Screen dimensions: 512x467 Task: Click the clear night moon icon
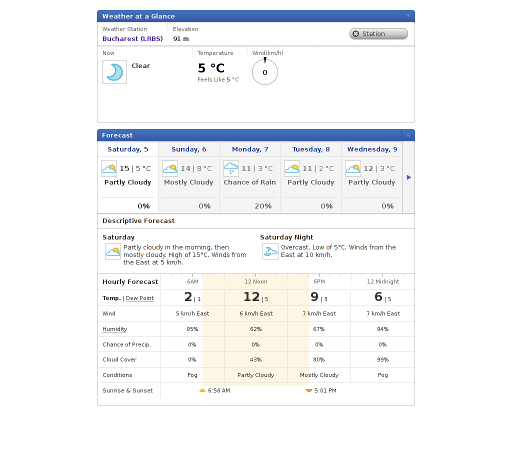[114, 72]
